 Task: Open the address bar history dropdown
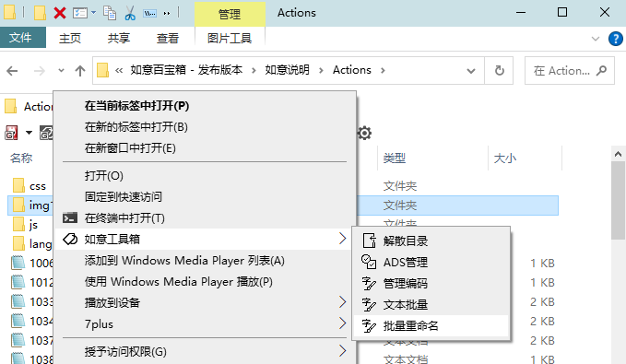click(471, 71)
